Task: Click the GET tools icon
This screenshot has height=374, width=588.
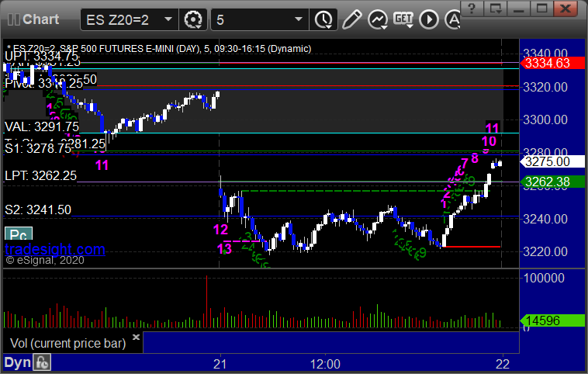Action: point(404,19)
